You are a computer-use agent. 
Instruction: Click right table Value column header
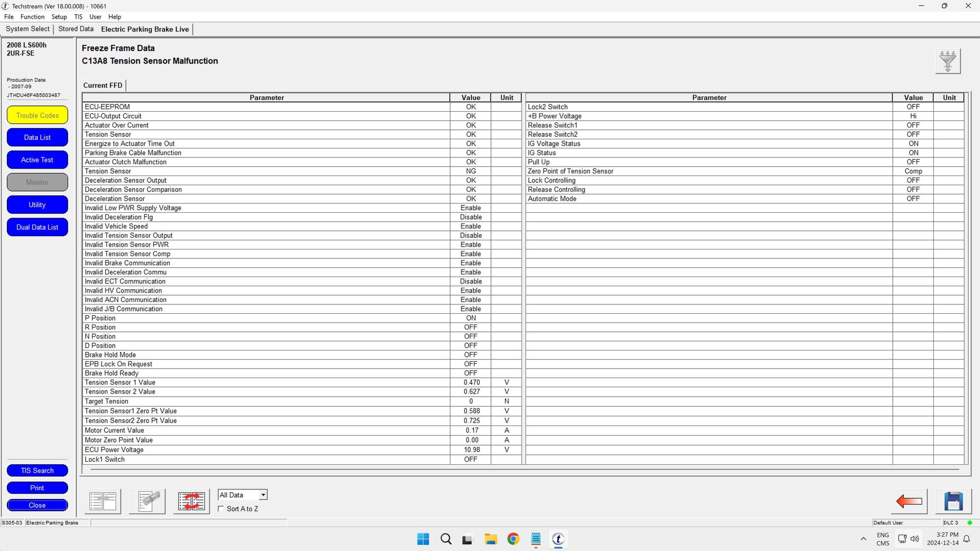(913, 98)
